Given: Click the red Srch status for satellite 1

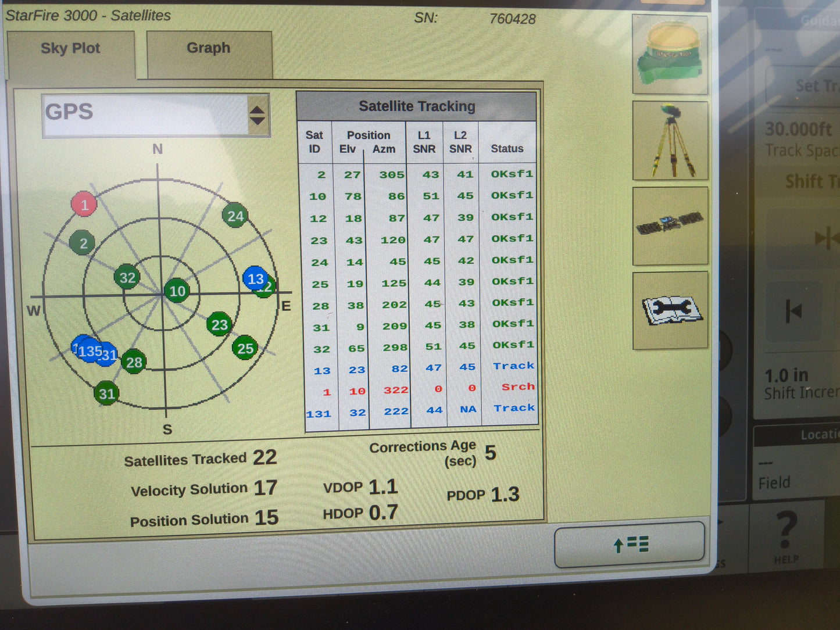Looking at the screenshot, I should pos(518,387).
